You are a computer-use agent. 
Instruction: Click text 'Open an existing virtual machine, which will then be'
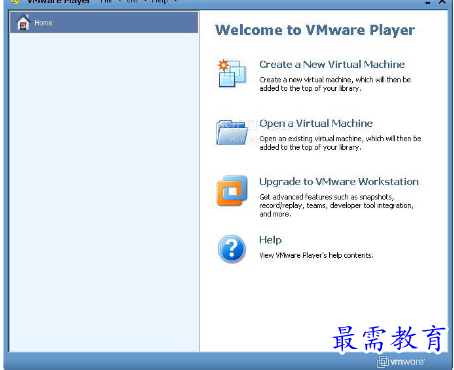[340, 138]
